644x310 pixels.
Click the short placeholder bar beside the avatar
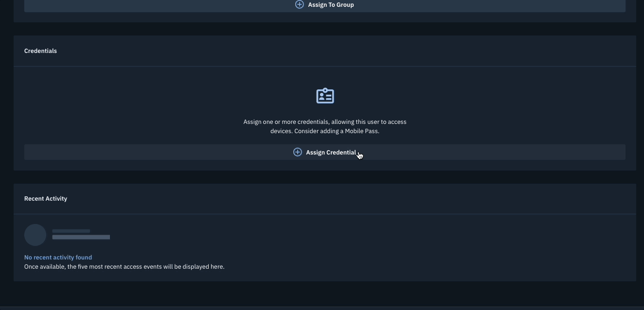point(71,231)
